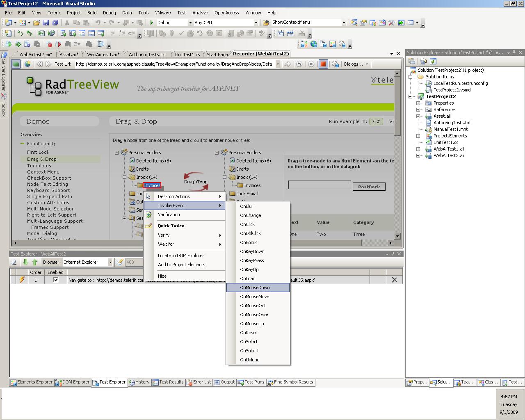This screenshot has width=525, height=420.
Task: Collapse the TestProject2 project node
Action: click(410, 96)
